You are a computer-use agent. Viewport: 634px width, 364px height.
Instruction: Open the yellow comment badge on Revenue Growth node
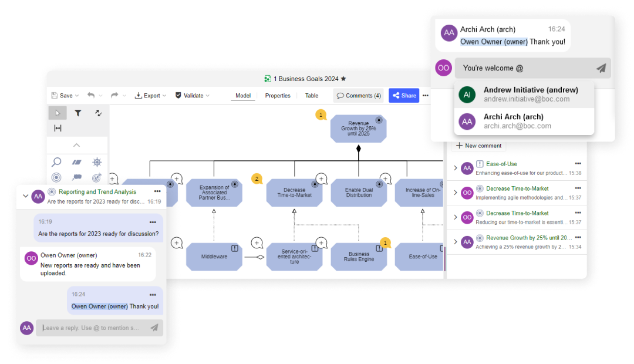pyautogui.click(x=321, y=115)
